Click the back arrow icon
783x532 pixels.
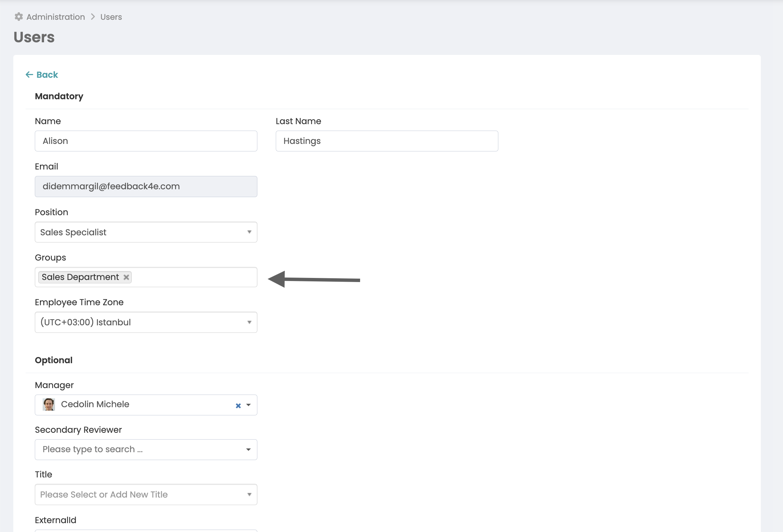pyautogui.click(x=29, y=75)
